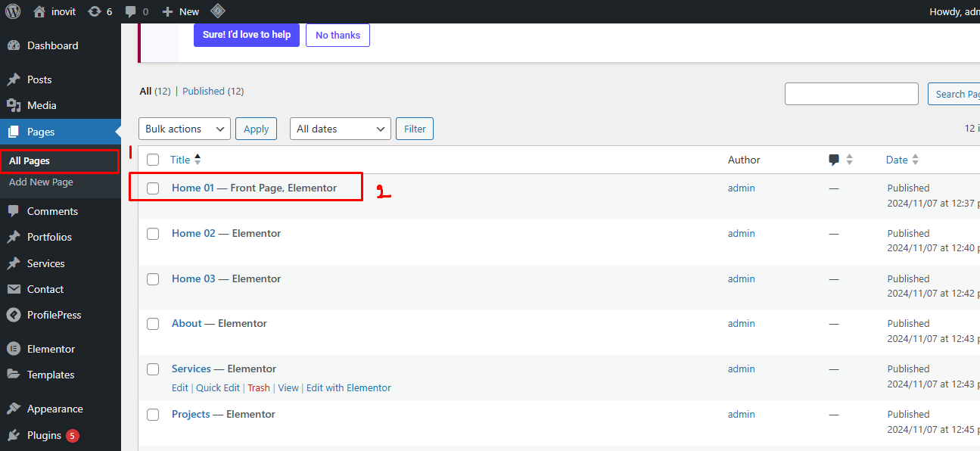Viewport: 980px width, 451px height.
Task: Open Posts in the sidebar menu
Action: [x=61, y=79]
